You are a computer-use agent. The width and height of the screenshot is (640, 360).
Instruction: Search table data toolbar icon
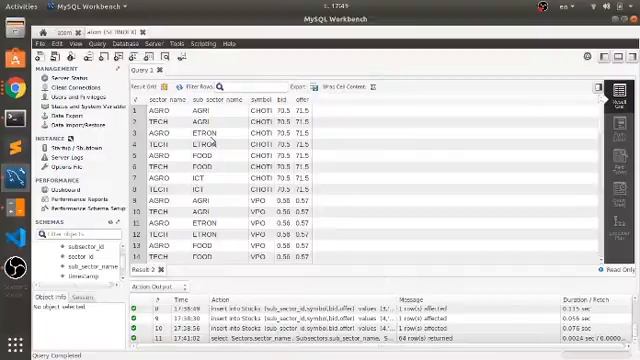165,57
